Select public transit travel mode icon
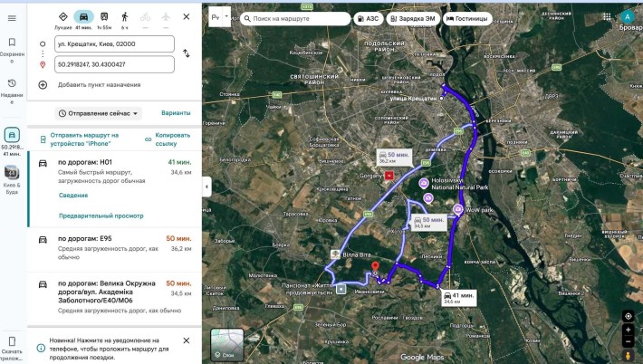Image resolution: width=643 pixels, height=364 pixels. (x=104, y=17)
